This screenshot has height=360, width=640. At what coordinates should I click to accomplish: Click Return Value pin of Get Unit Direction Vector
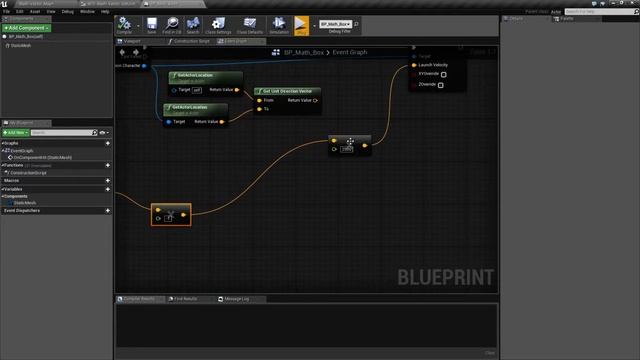tap(315, 100)
